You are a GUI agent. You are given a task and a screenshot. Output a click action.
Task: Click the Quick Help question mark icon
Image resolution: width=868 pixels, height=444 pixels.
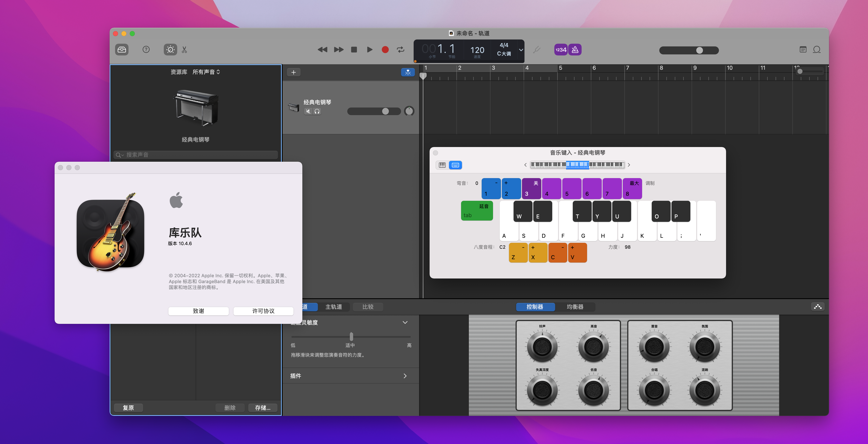click(x=146, y=50)
